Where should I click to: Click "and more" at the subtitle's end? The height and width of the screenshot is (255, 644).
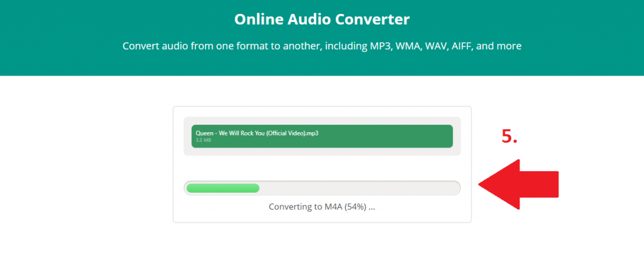tap(503, 47)
